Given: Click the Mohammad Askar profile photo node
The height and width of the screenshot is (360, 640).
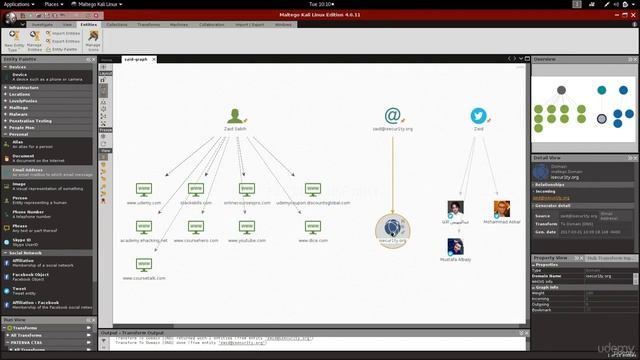Looking at the screenshot, I should 502,209.
